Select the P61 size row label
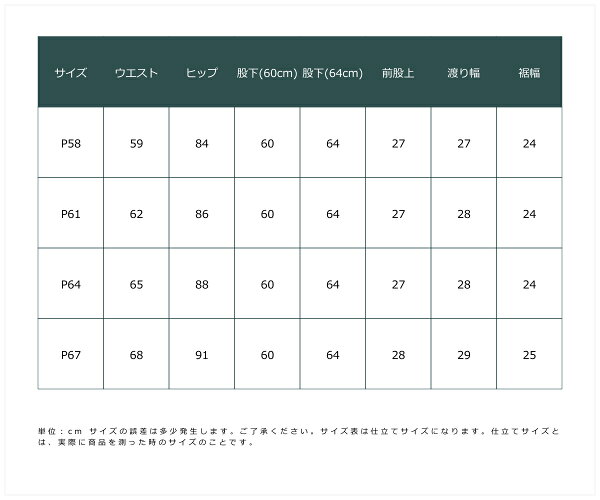The width and height of the screenshot is (600, 500). pos(71,214)
